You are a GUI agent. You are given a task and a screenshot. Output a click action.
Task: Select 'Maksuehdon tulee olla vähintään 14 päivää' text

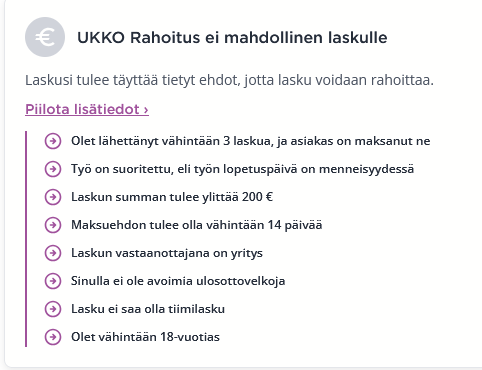pos(196,225)
